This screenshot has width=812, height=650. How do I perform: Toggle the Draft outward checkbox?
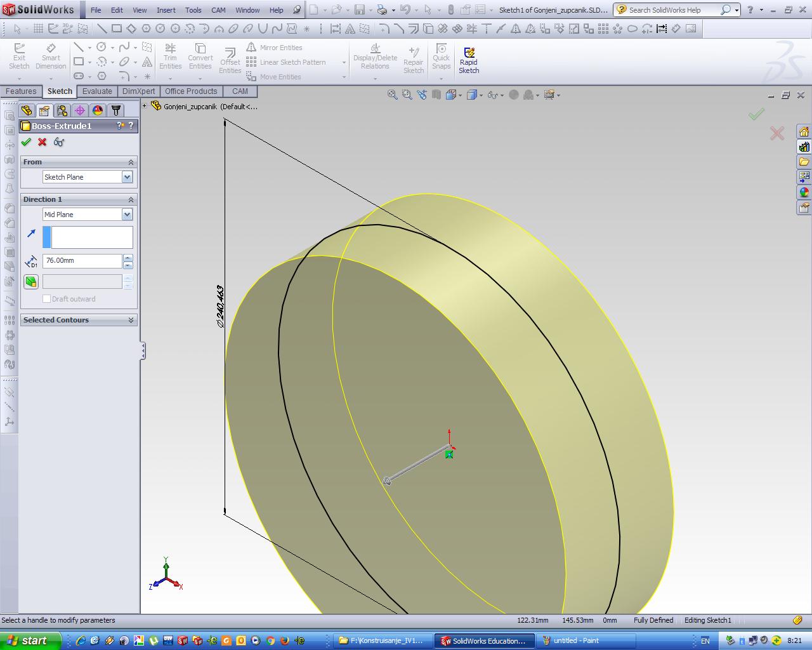(46, 299)
